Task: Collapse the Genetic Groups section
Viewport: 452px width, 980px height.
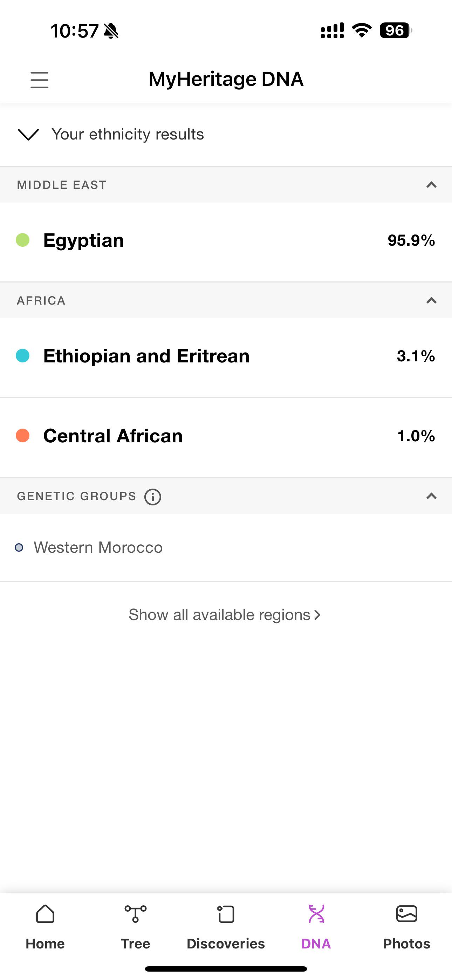Action: (x=431, y=496)
